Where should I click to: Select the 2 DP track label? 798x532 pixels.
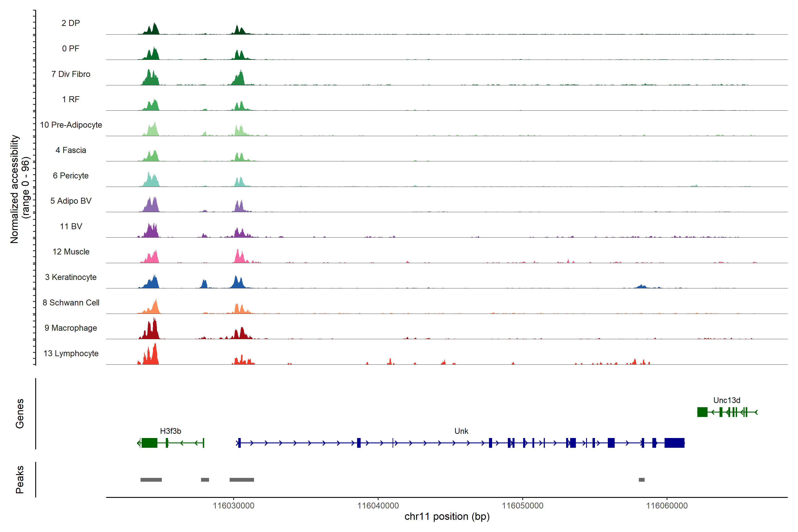click(x=70, y=23)
